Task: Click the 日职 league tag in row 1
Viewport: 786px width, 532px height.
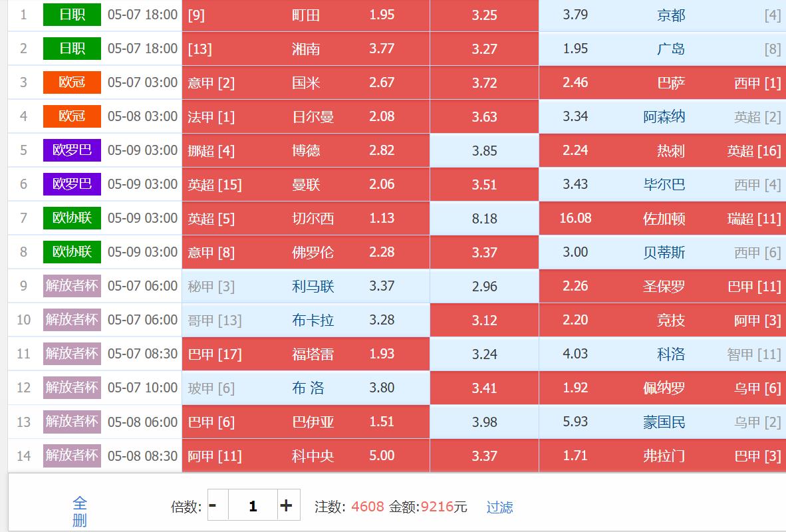Action: pos(72,15)
